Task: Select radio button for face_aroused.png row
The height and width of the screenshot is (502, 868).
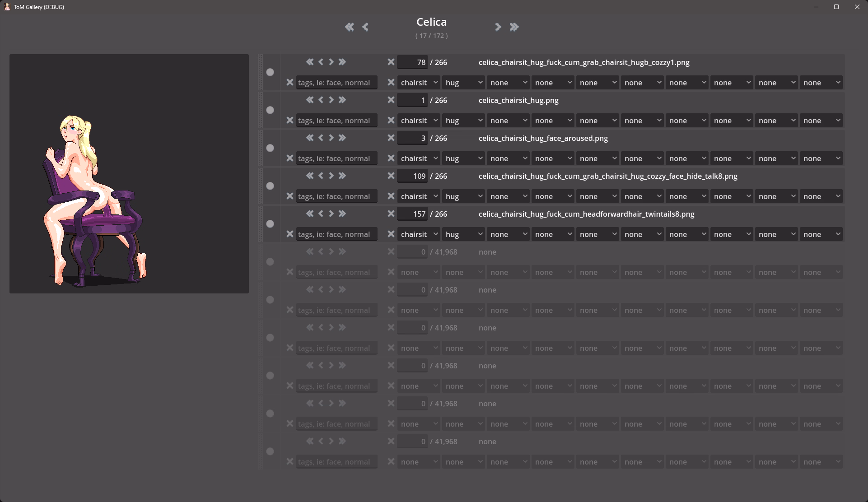Action: pyautogui.click(x=270, y=148)
